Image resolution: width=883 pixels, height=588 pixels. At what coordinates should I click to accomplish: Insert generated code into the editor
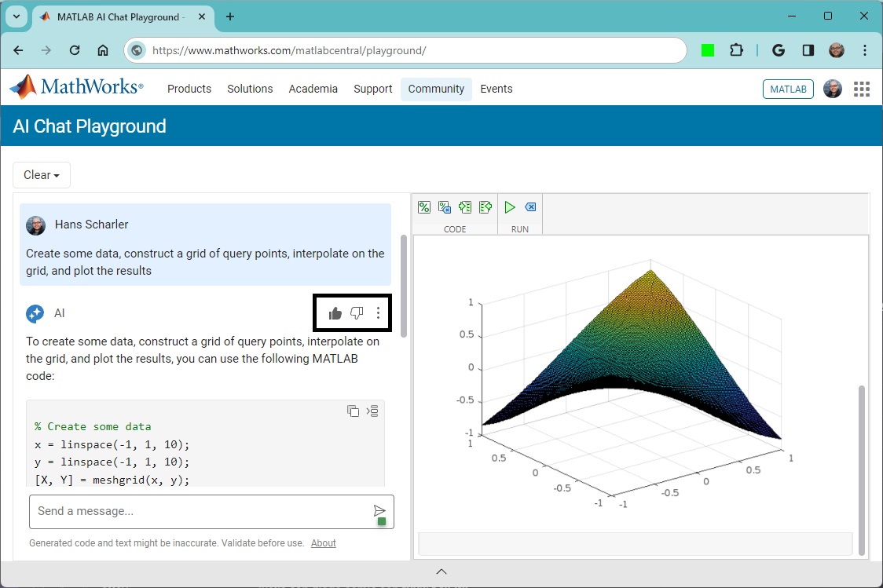[372, 411]
